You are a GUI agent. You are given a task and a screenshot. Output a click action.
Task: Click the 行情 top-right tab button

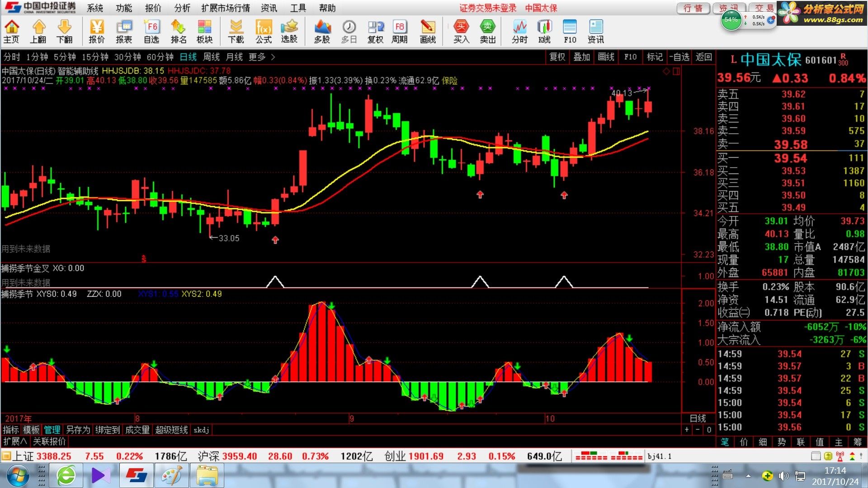693,8
